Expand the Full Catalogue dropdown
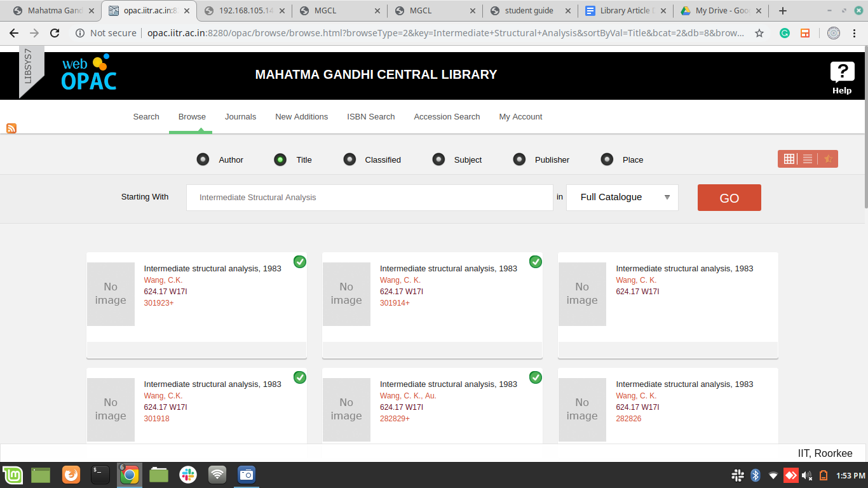 pyautogui.click(x=622, y=198)
